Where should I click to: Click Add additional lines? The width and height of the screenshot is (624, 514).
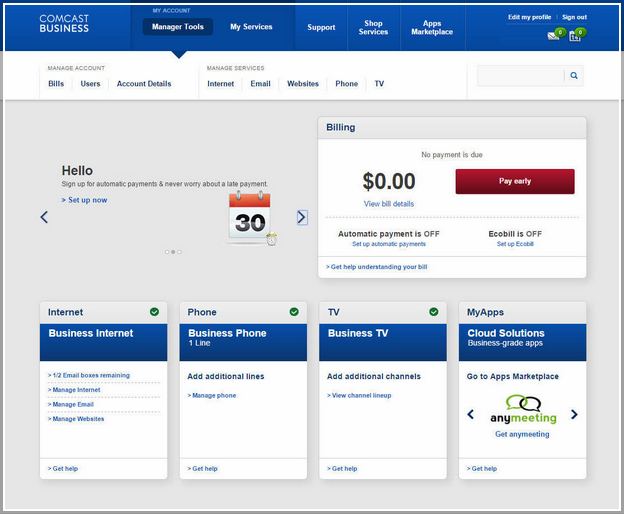[x=226, y=376]
